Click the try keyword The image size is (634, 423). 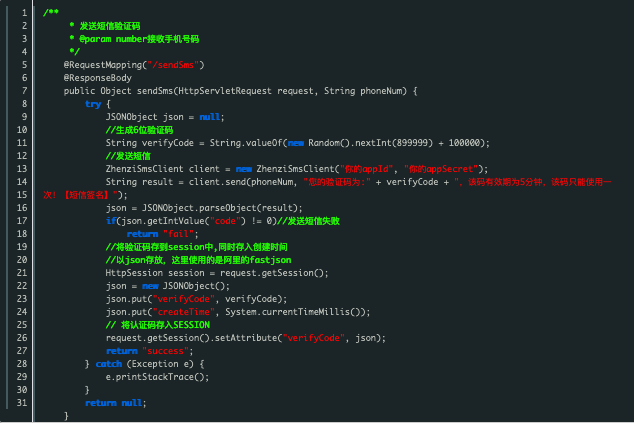(92, 103)
